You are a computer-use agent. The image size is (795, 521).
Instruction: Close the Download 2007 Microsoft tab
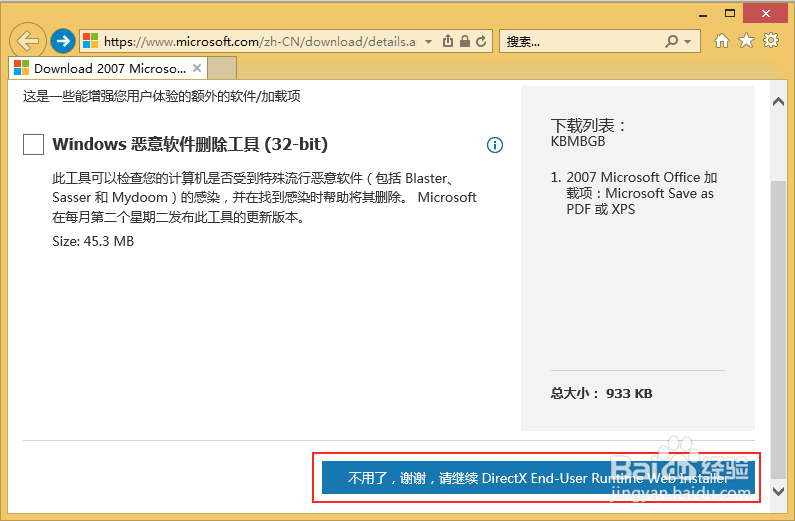click(197, 68)
